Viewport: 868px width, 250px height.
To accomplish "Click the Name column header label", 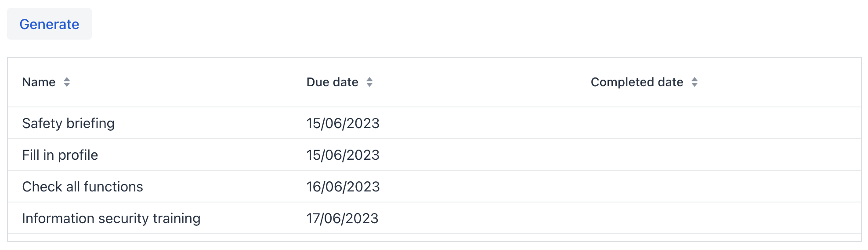I will tap(39, 82).
